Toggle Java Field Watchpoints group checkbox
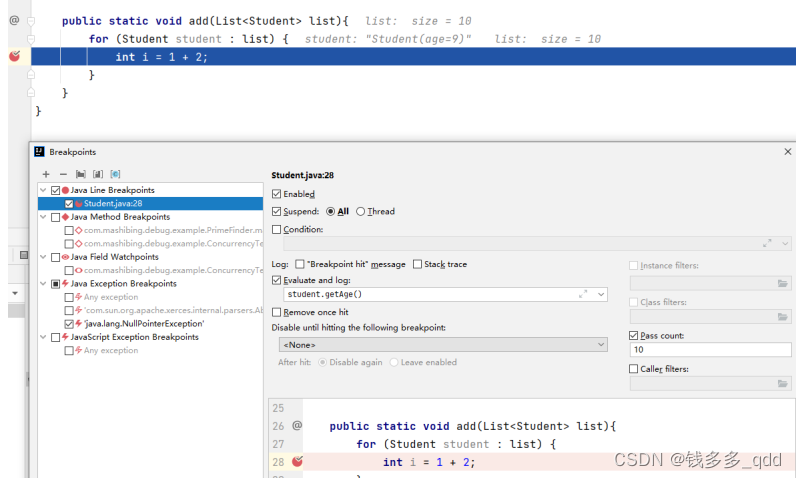 tap(56, 257)
